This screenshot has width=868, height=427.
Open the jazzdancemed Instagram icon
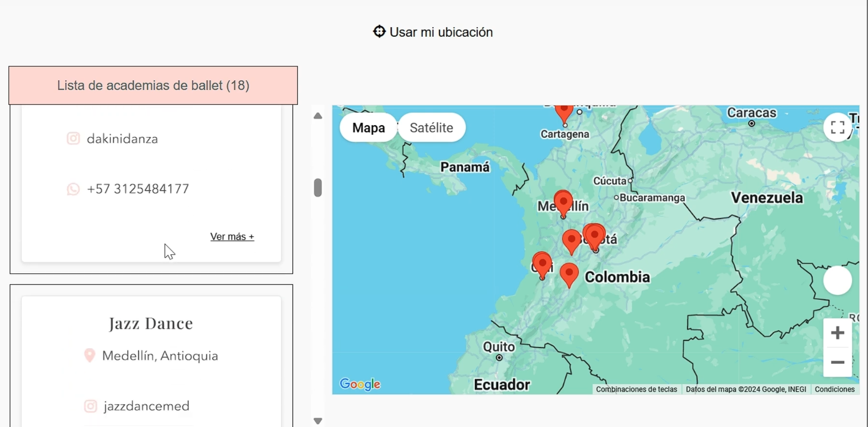click(90, 406)
